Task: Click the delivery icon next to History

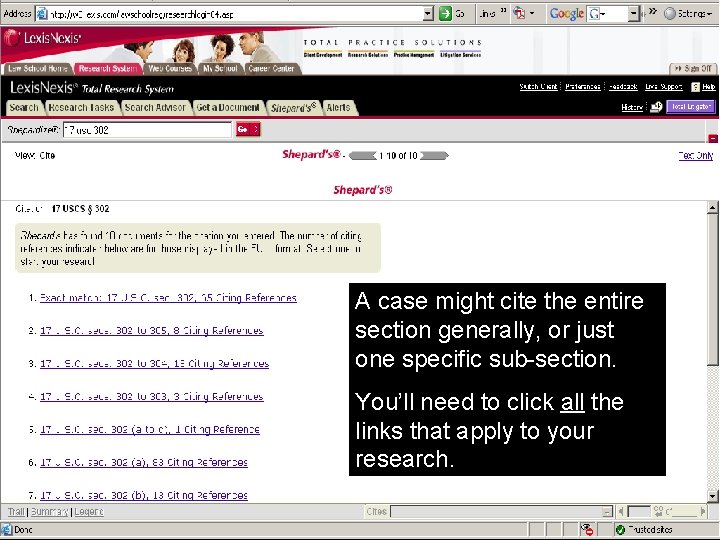Action: click(x=656, y=107)
